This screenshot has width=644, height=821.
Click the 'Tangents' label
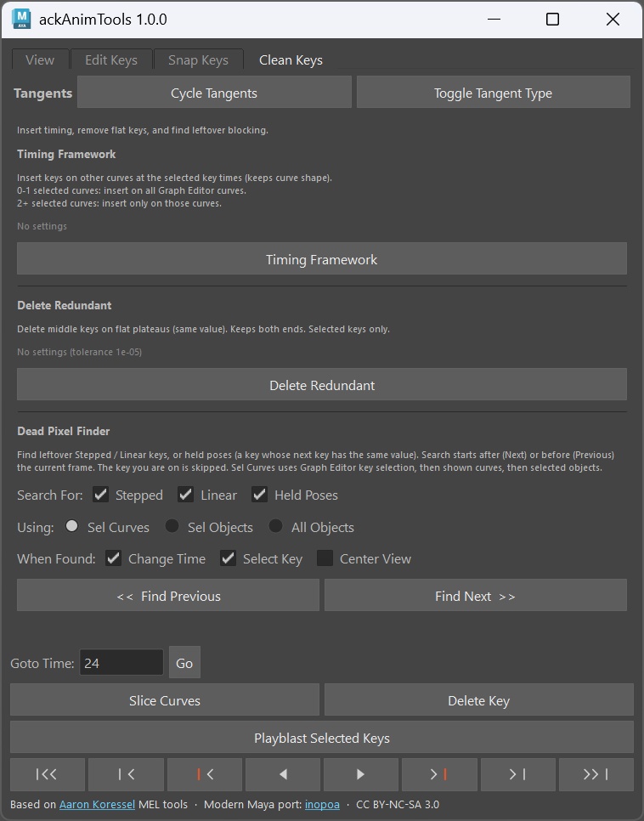(43, 93)
